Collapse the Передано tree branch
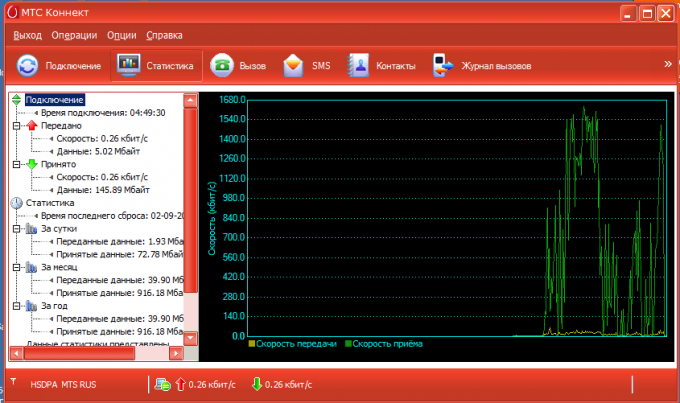680x403 pixels. [x=16, y=126]
